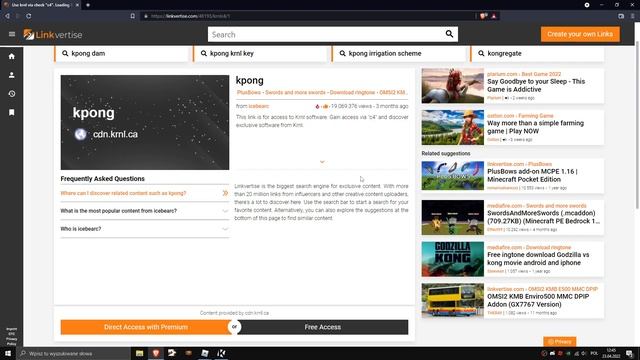Click Direct Access with Premium button

click(x=146, y=327)
